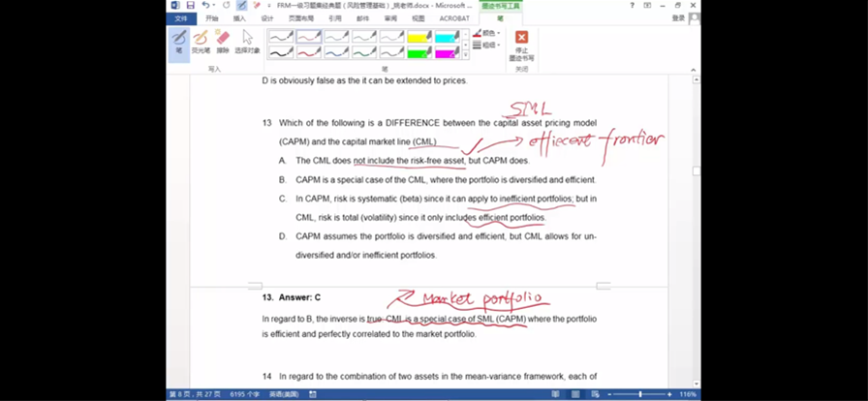Choose the Select Objects (选择对象) cursor tool

tap(247, 42)
